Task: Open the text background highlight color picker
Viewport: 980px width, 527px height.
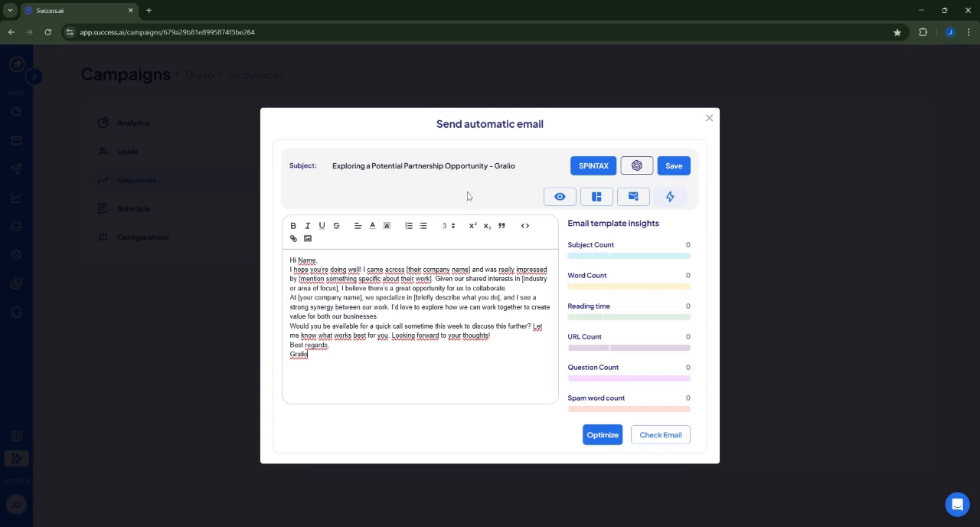Action: (387, 226)
